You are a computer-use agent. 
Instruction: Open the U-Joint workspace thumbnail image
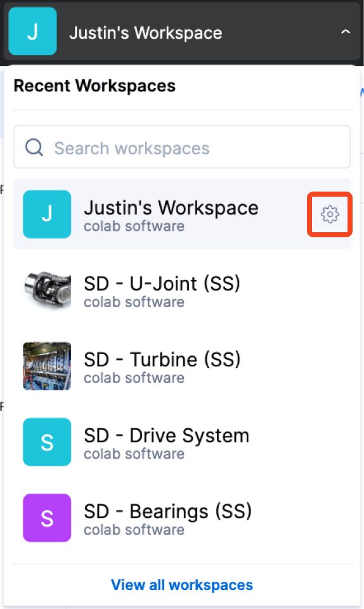pyautogui.click(x=47, y=290)
